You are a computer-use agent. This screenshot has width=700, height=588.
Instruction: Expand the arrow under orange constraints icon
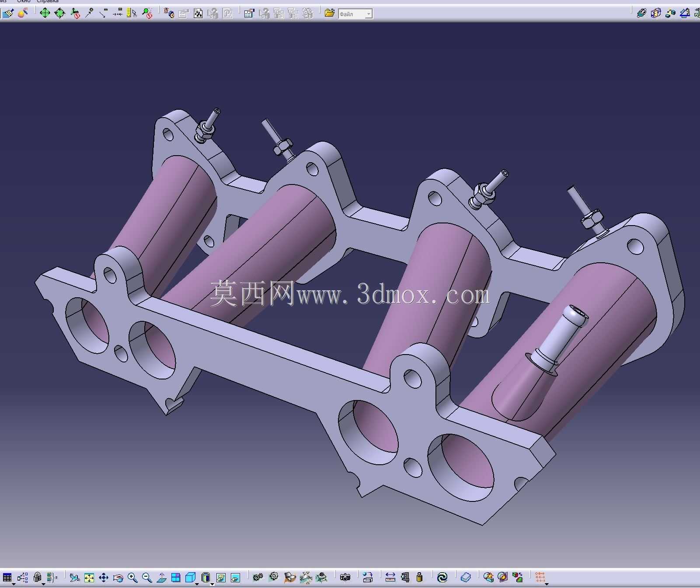[x=547, y=584]
